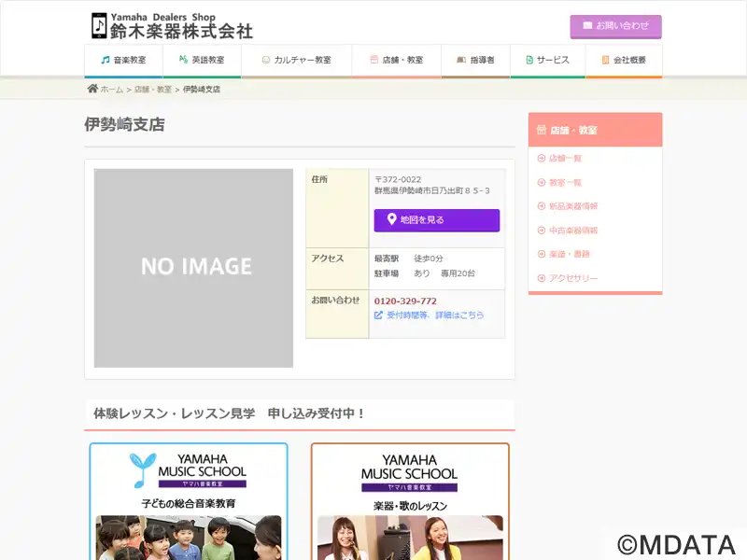Click the アクセサリー sidebar link
747x560 pixels.
click(x=572, y=278)
